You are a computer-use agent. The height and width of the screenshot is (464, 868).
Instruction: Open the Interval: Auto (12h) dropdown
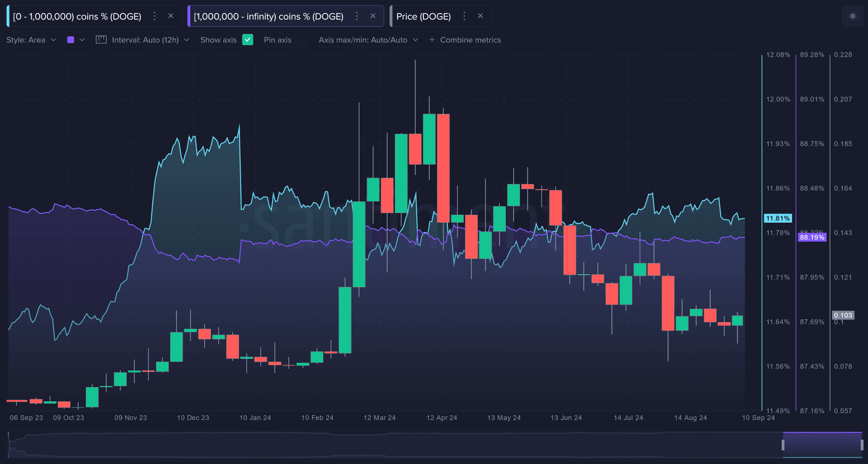point(150,40)
